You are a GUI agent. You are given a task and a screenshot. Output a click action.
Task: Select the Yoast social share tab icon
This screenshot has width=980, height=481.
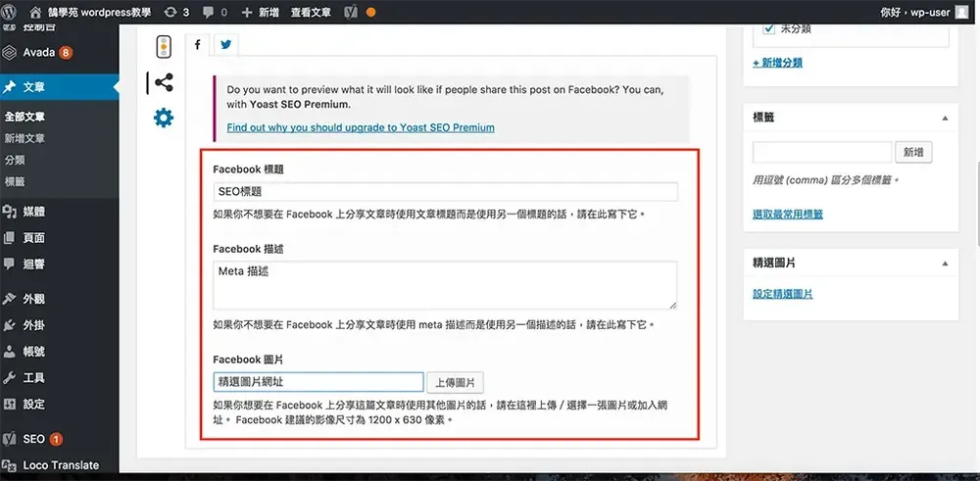(164, 82)
